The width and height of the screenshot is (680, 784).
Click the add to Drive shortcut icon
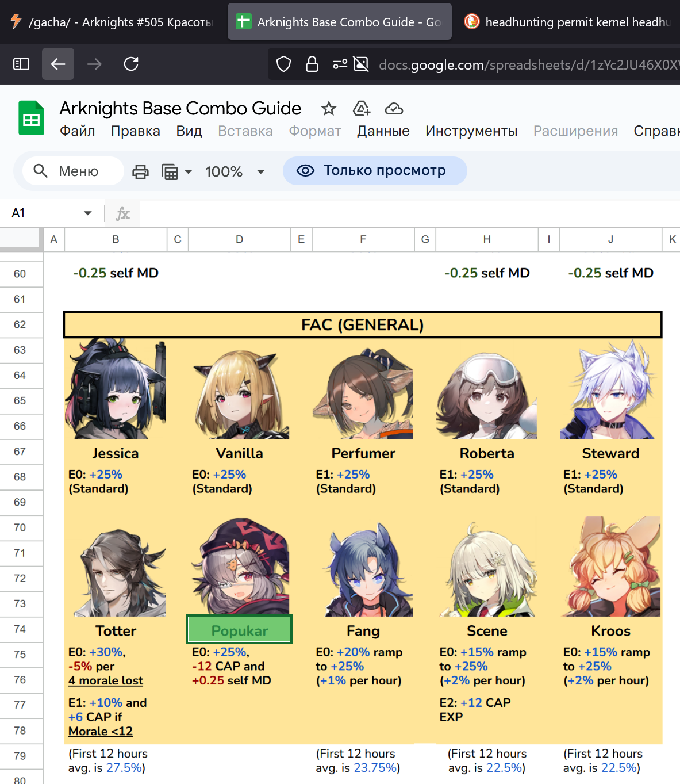point(362,108)
